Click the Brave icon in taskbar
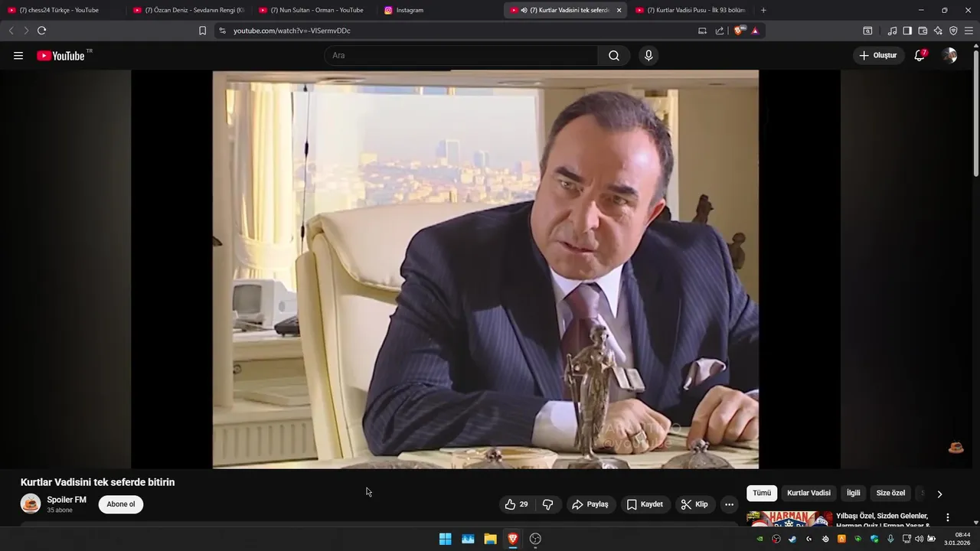The image size is (980, 551). [x=513, y=539]
